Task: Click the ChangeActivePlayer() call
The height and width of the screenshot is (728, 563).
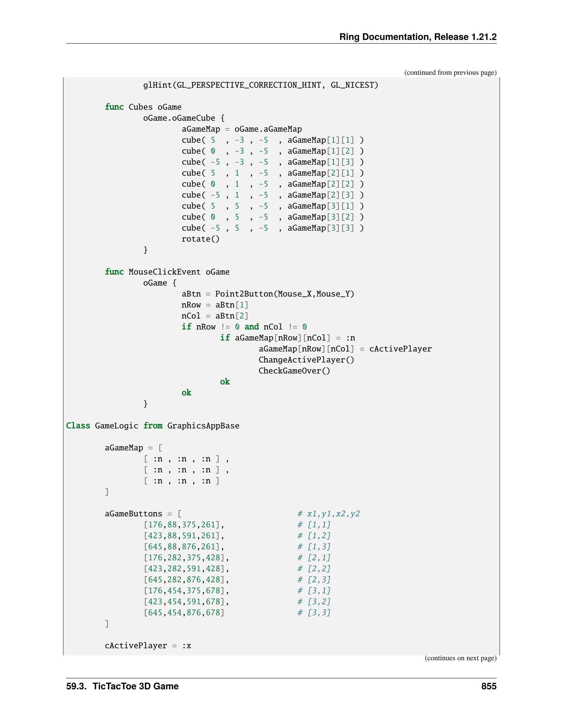Action: (306, 360)
